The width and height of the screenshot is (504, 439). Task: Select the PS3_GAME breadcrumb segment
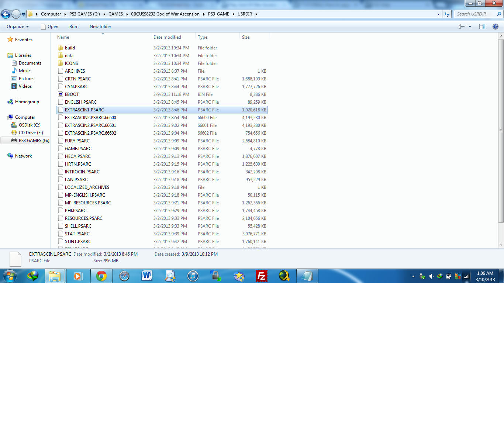218,14
